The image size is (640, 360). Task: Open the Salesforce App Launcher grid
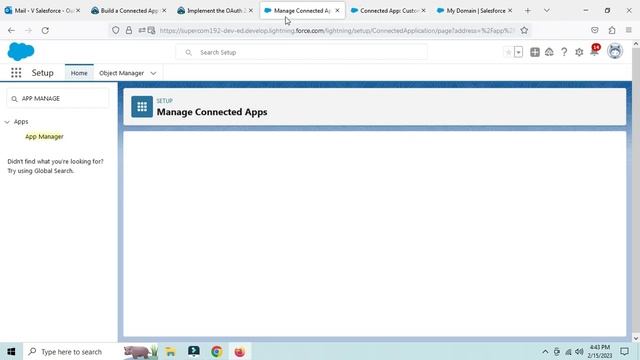(16, 73)
